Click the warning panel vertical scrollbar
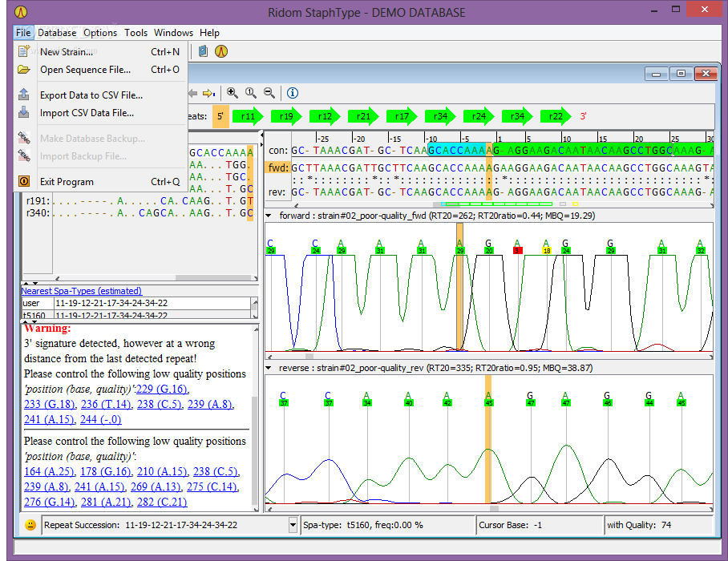This screenshot has height=561, width=728. [x=255, y=418]
